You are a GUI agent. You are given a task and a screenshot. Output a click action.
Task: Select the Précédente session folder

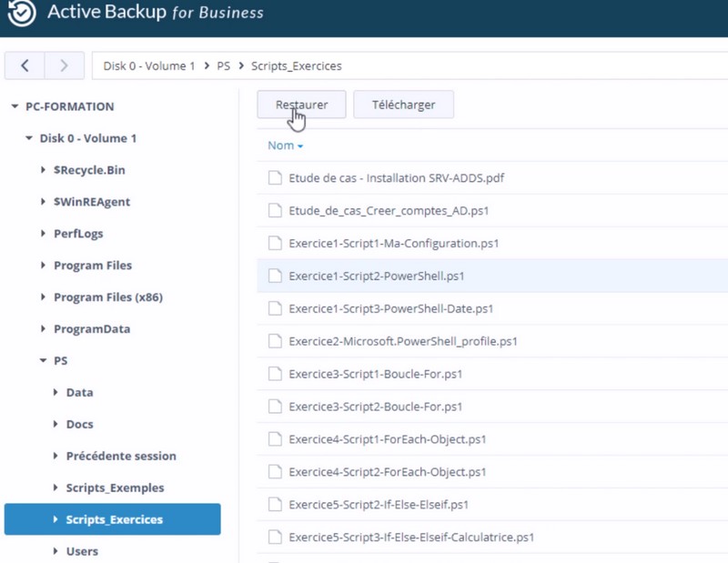click(121, 457)
